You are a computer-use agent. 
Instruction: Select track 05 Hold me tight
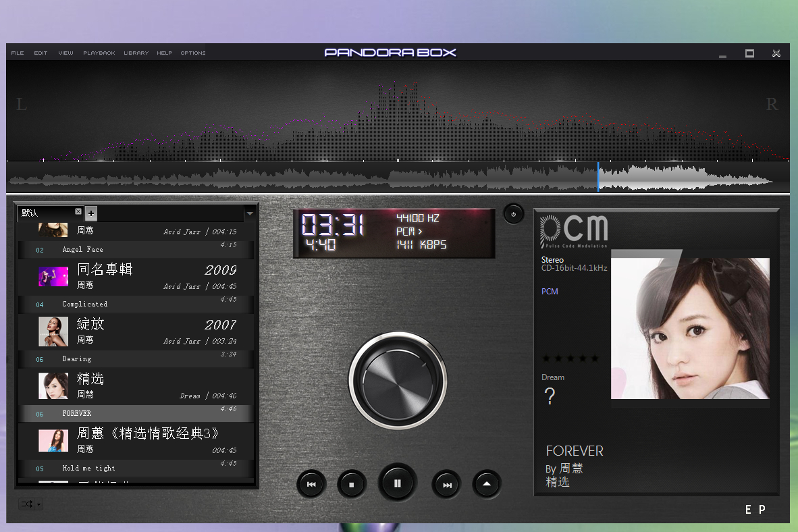click(x=136, y=468)
